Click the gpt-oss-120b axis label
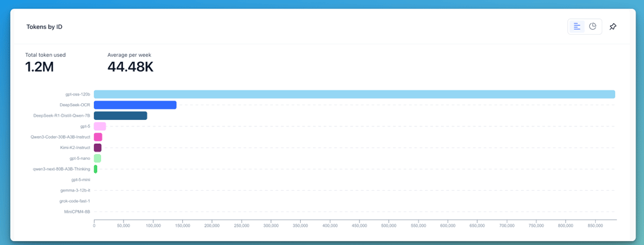 pos(78,94)
